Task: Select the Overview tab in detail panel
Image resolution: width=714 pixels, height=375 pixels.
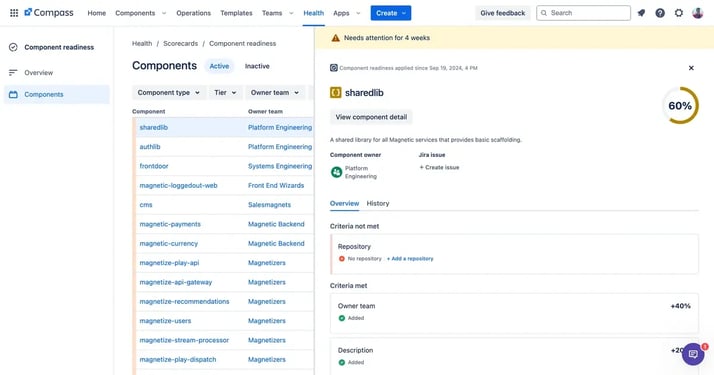Action: pyautogui.click(x=344, y=203)
